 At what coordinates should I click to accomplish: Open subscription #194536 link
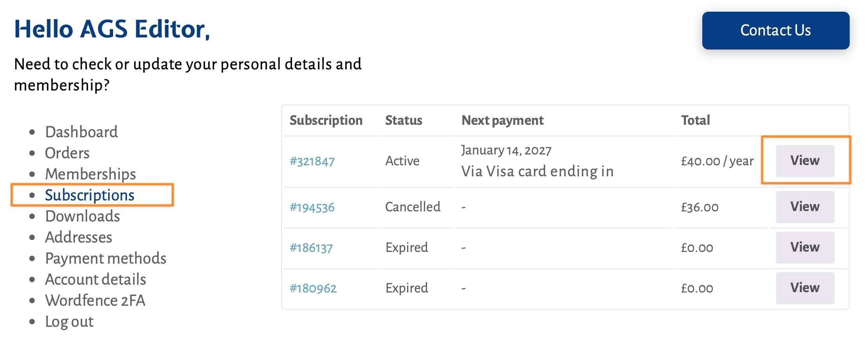pos(312,207)
